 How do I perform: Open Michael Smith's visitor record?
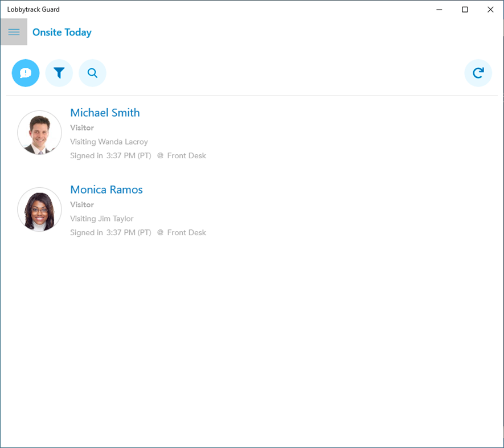(x=105, y=113)
